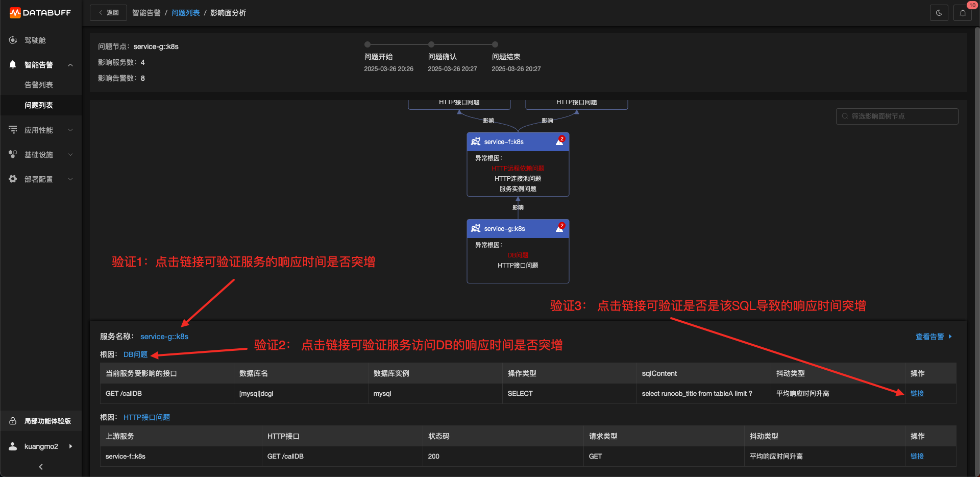Image resolution: width=980 pixels, height=477 pixels.
Task: Click HTTP远程依赖问题 in service-f node
Action: point(518,168)
